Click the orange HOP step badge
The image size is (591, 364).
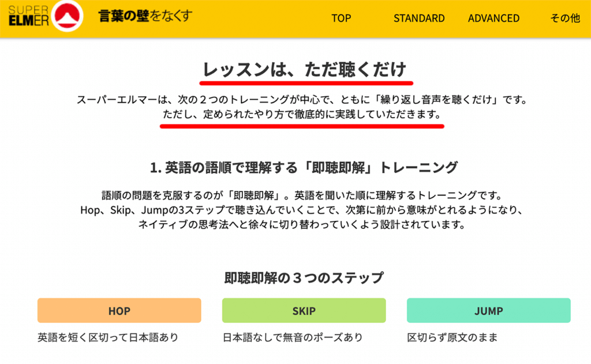pyautogui.click(x=119, y=310)
